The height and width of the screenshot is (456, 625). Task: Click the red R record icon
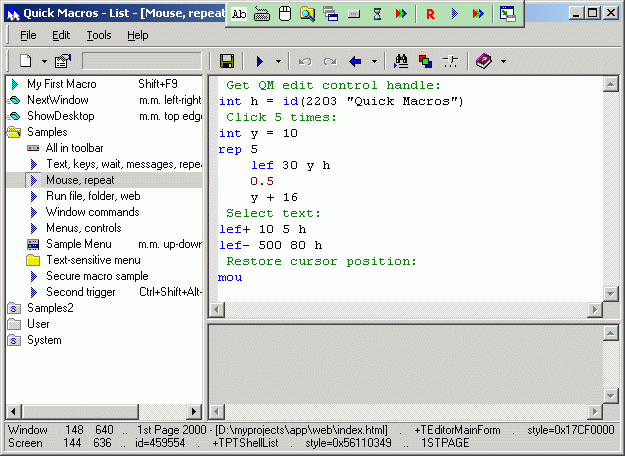coord(430,14)
